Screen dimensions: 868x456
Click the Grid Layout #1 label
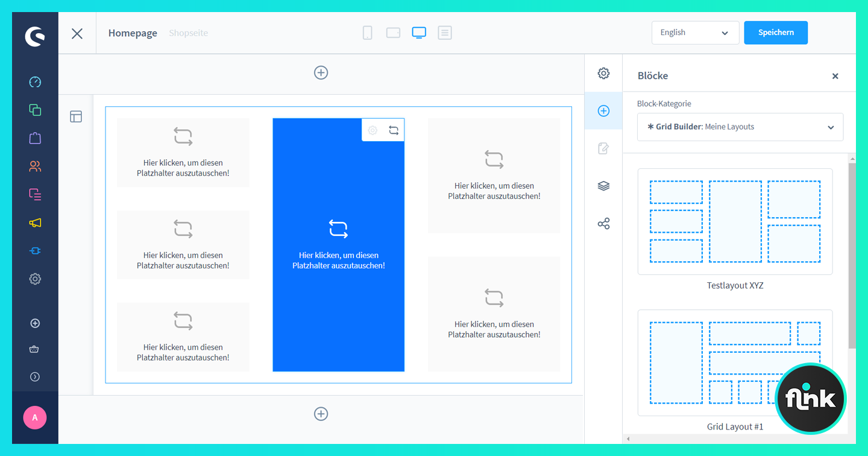click(x=735, y=426)
